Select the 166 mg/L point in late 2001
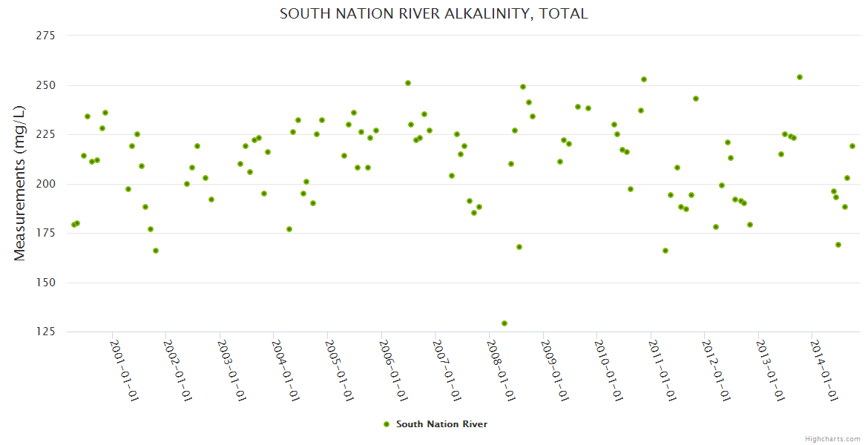The image size is (868, 445). (156, 251)
